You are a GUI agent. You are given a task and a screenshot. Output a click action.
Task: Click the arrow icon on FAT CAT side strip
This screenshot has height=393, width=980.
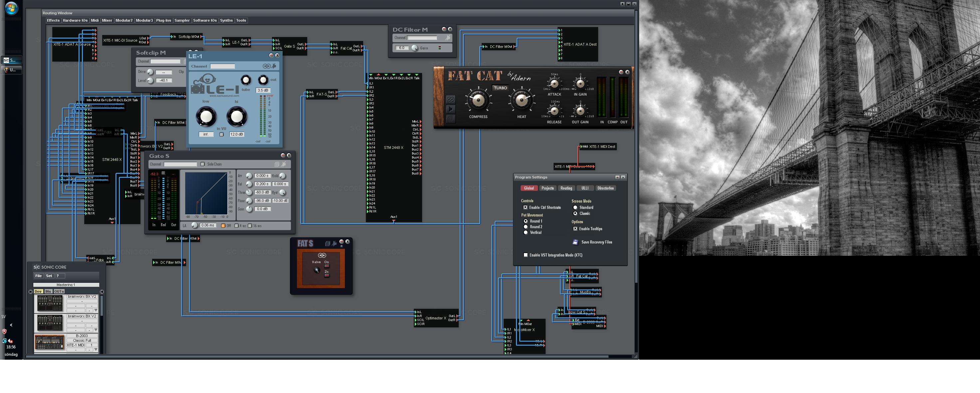451,109
